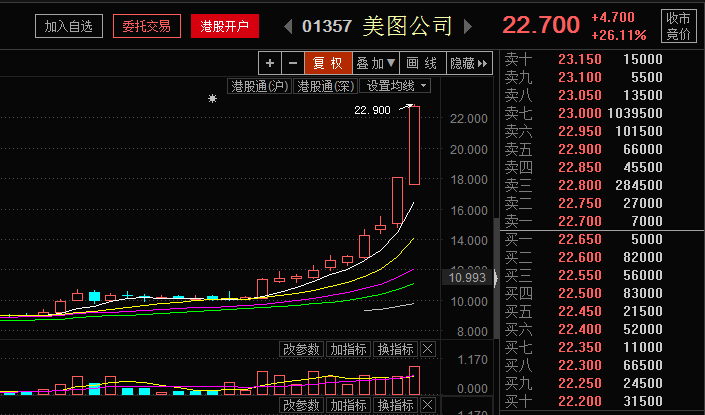Select the 买二 bid price 22.600
Screen dimensions: 705x415
pyautogui.click(x=580, y=257)
